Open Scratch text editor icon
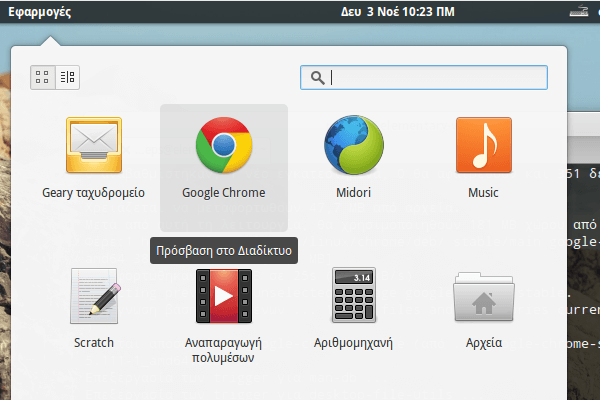This screenshot has height=400, width=600. (x=95, y=296)
